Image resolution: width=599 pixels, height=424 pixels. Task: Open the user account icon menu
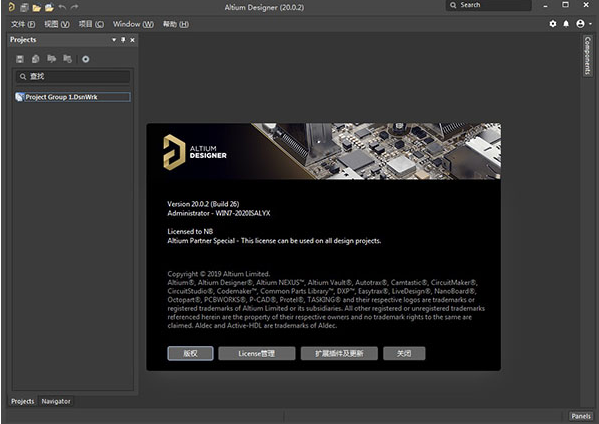580,24
